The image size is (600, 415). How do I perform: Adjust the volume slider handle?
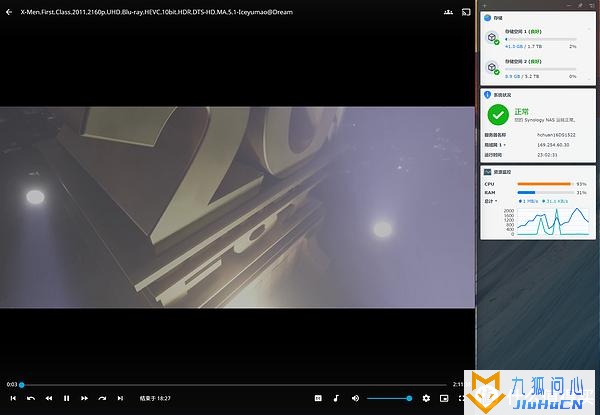(x=409, y=398)
